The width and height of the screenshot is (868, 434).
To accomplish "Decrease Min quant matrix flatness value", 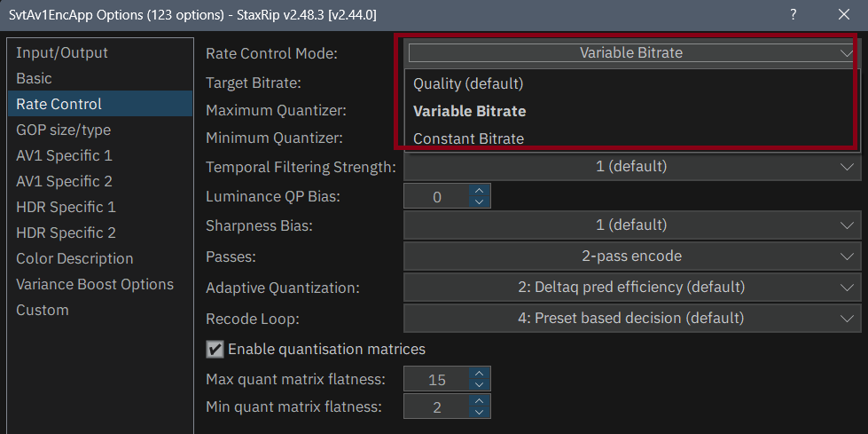I will [x=480, y=413].
